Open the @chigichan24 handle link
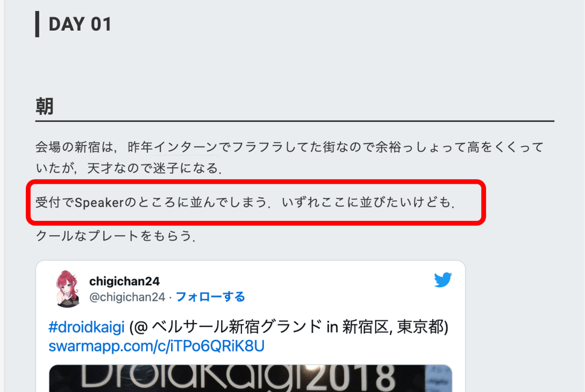The width and height of the screenshot is (585, 392). [x=128, y=296]
